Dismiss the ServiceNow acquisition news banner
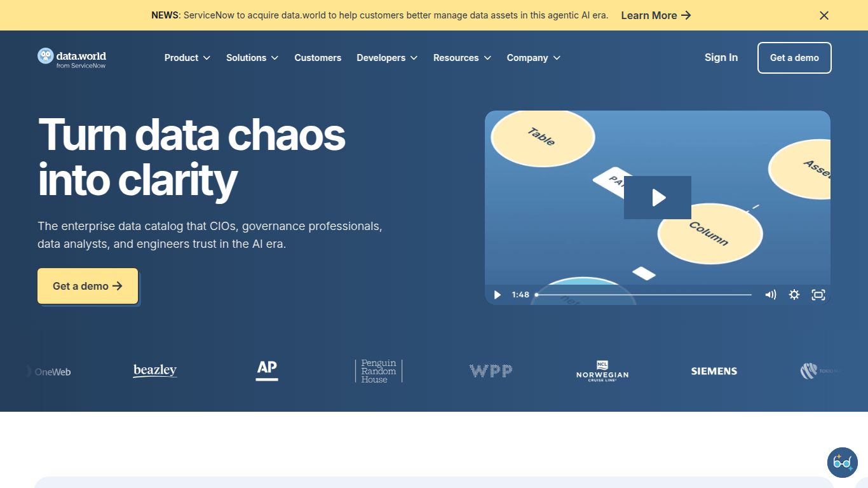This screenshot has height=488, width=868. pyautogui.click(x=824, y=15)
